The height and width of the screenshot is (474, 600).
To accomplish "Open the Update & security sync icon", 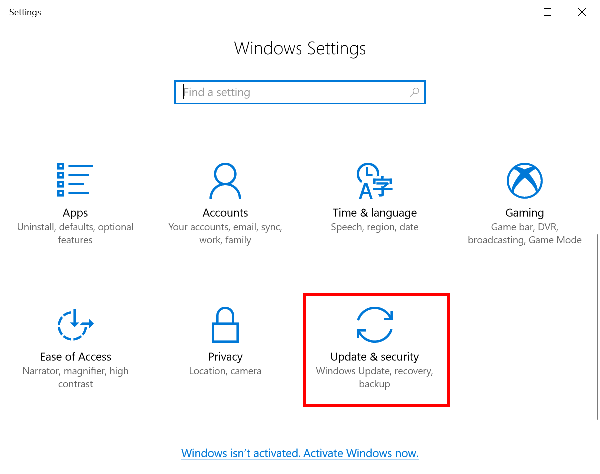I will tap(375, 324).
